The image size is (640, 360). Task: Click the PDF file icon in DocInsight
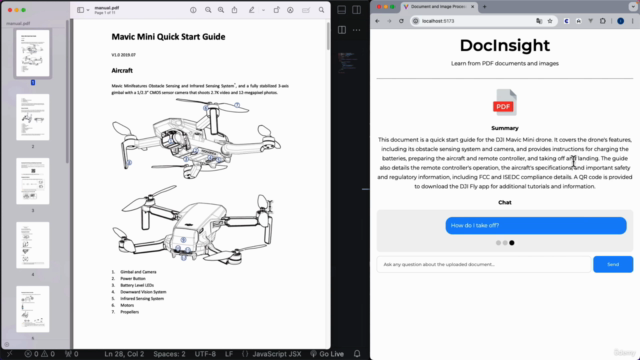coord(505,102)
